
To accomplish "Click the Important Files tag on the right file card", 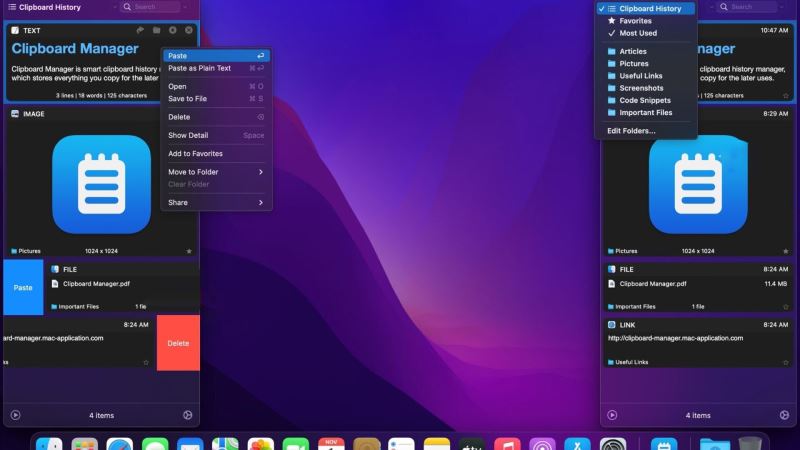I will coord(632,307).
